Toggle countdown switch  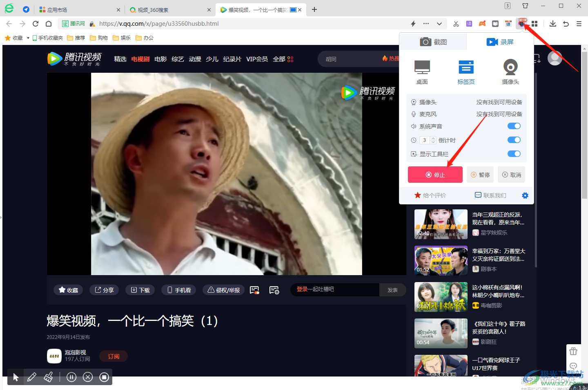click(x=514, y=140)
